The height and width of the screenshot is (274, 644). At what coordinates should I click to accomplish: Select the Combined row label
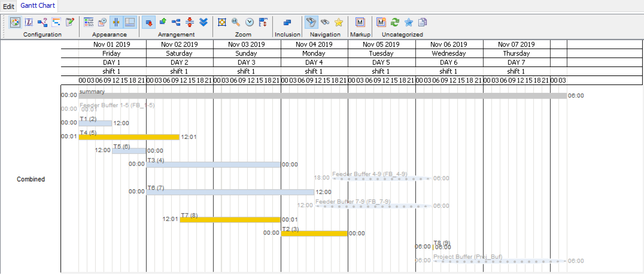pyautogui.click(x=31, y=179)
